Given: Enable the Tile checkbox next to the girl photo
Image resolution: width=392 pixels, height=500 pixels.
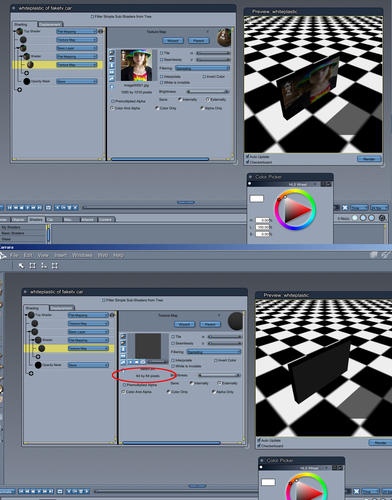Looking at the screenshot, I should click(x=162, y=53).
